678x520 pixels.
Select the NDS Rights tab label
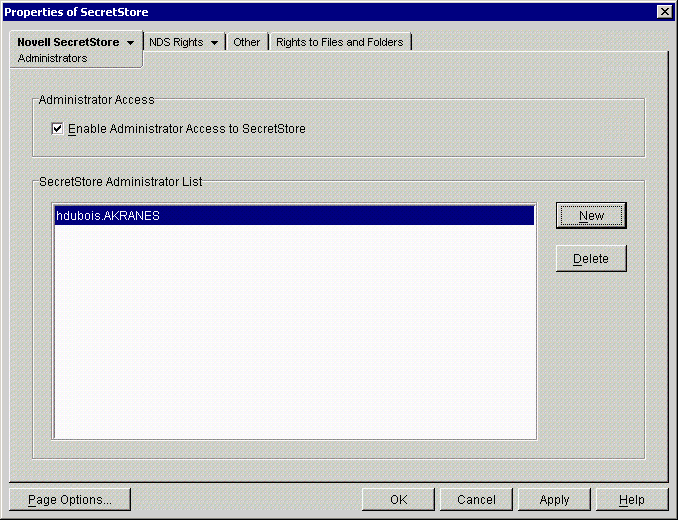[x=176, y=42]
